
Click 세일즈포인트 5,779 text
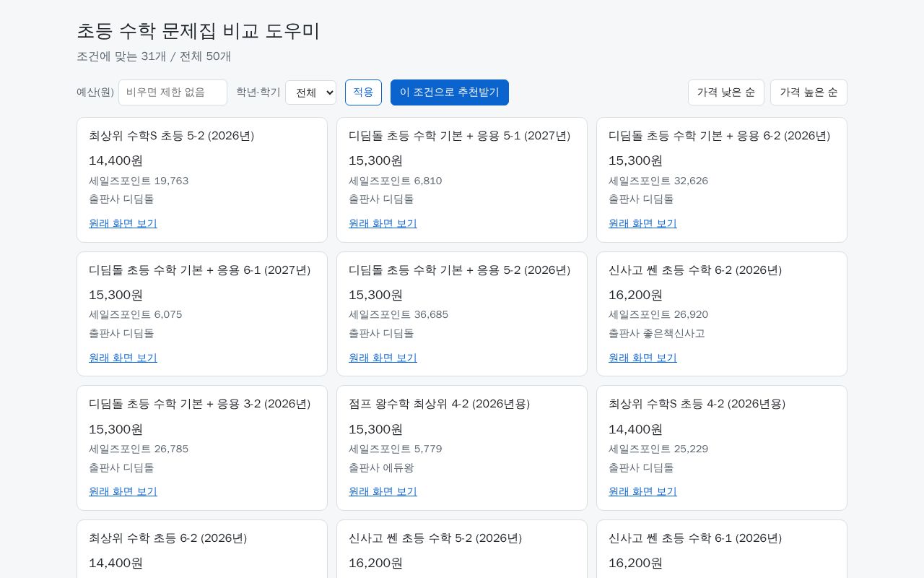click(396, 449)
